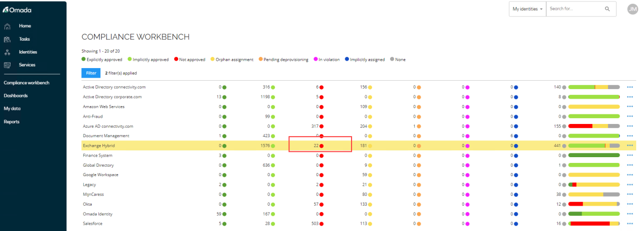Open the Exchange Hybrid system row
Viewport: 644px width, 231px height.
point(358,146)
